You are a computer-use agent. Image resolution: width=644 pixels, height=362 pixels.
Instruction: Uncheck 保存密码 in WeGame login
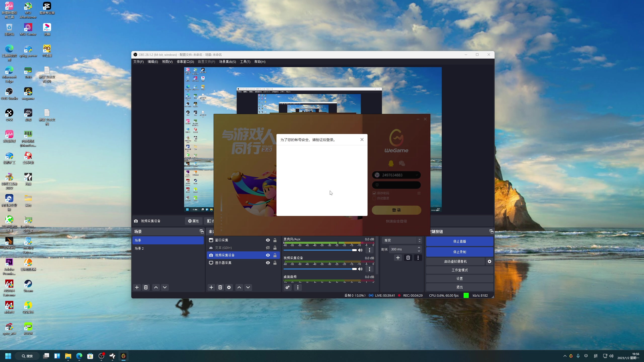[x=374, y=193]
